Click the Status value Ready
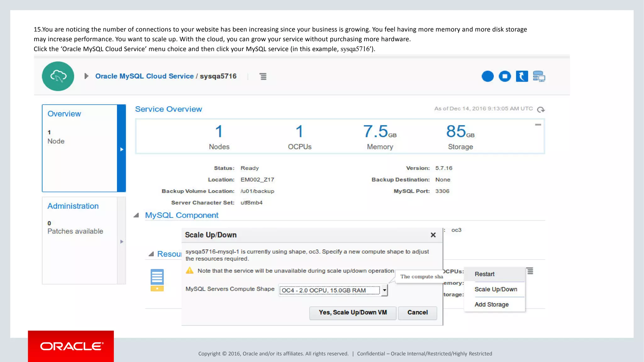Viewport: 644px width, 362px height. point(250,168)
